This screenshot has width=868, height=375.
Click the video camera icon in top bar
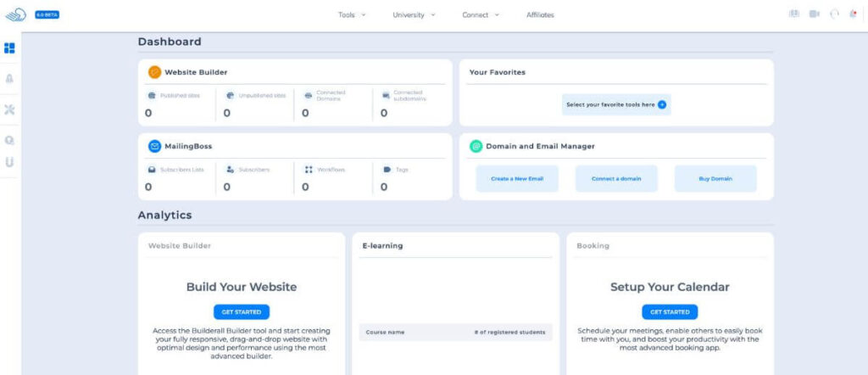pos(815,14)
